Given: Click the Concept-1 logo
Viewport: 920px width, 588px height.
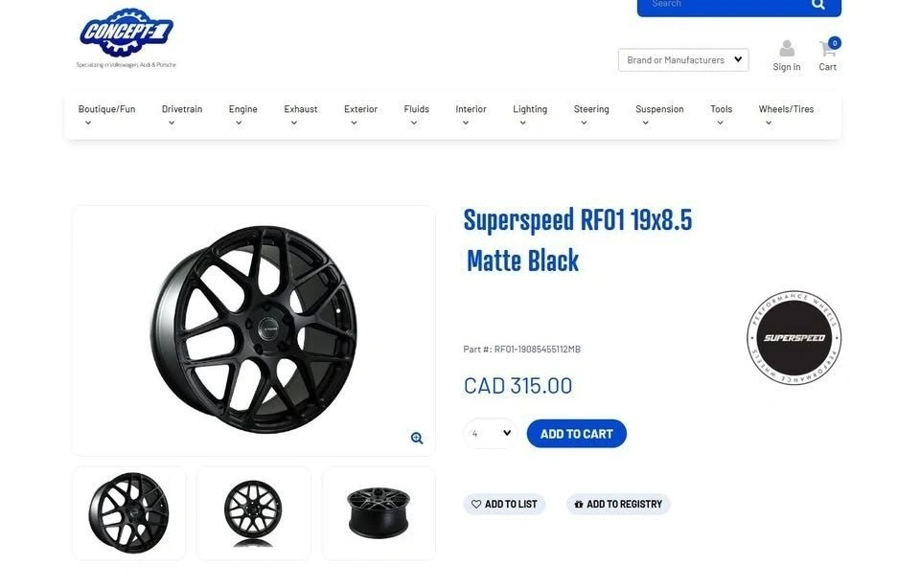Looking at the screenshot, I should pyautogui.click(x=126, y=37).
